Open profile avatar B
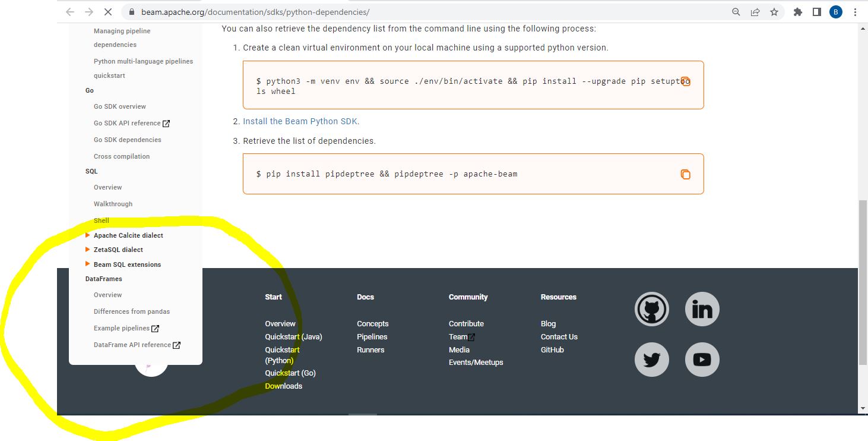 coord(836,12)
